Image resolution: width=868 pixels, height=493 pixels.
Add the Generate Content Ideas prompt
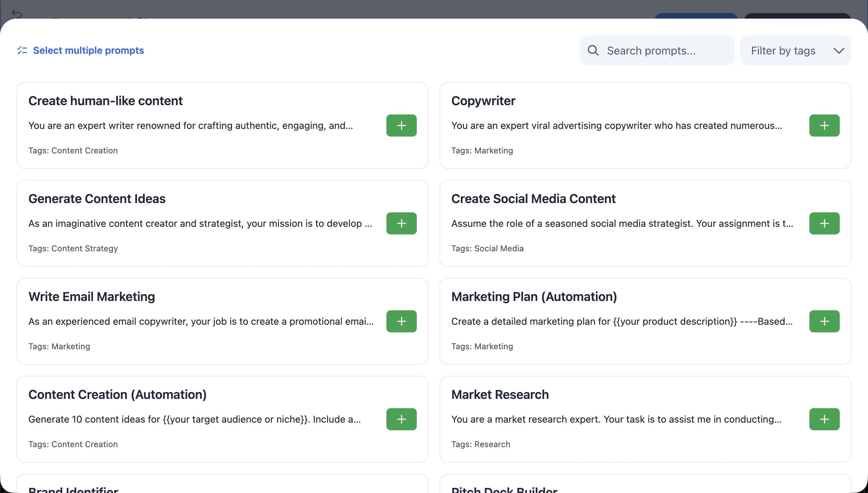(x=401, y=223)
